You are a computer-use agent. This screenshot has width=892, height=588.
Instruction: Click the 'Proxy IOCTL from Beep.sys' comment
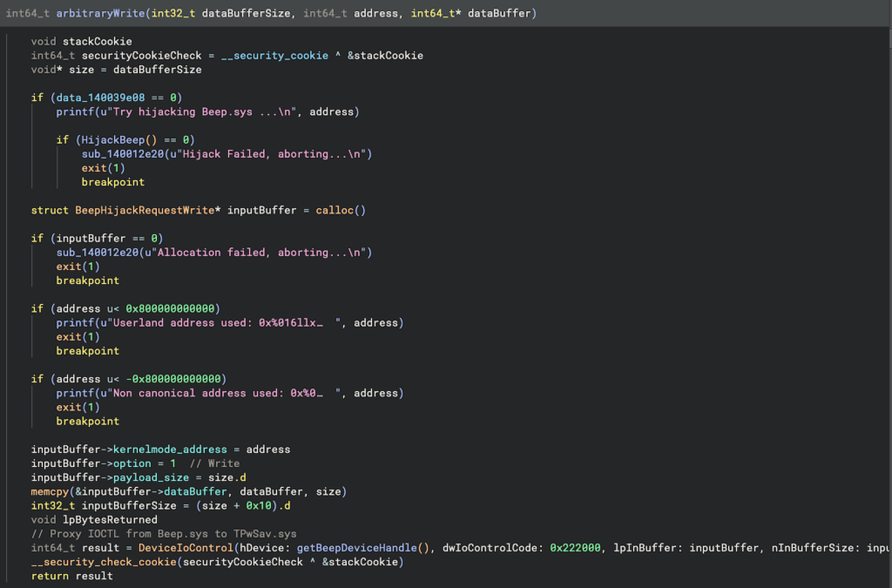pyautogui.click(x=164, y=534)
